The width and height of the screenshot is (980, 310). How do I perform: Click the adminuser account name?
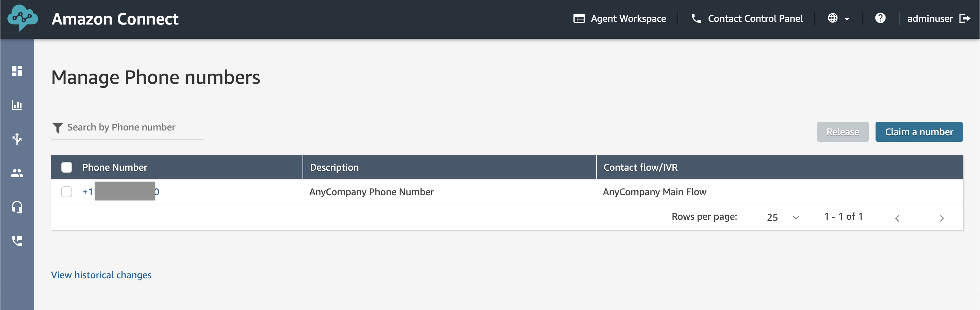[930, 19]
